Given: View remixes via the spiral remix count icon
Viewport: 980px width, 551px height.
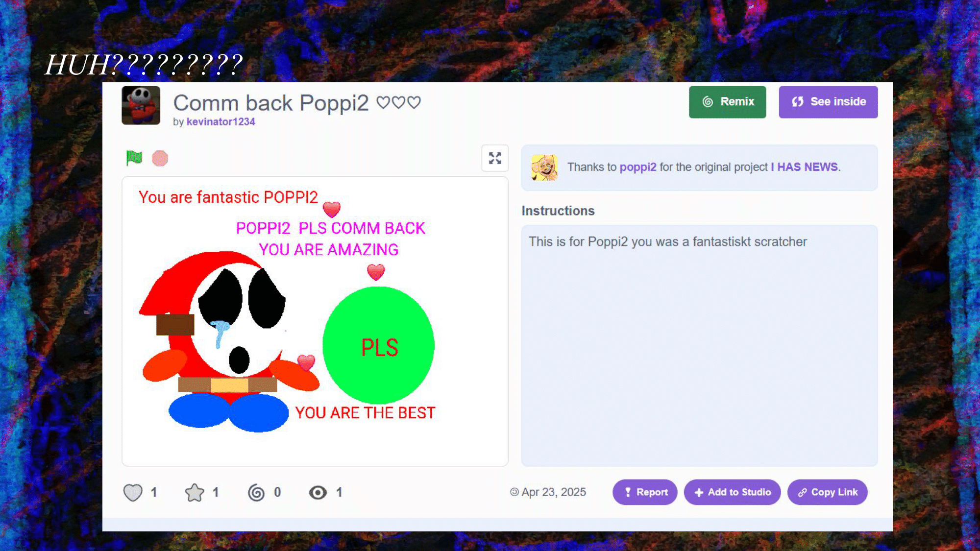Looking at the screenshot, I should click(x=256, y=492).
